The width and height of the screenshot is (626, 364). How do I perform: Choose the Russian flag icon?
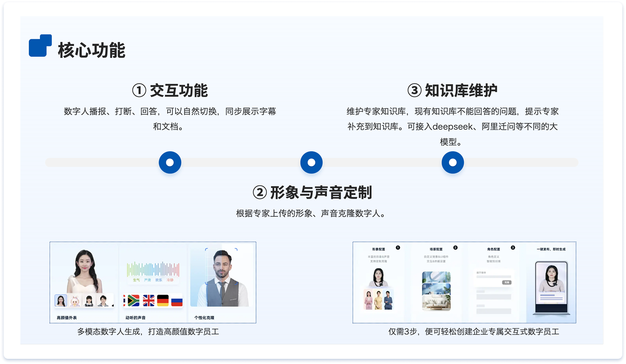click(177, 300)
